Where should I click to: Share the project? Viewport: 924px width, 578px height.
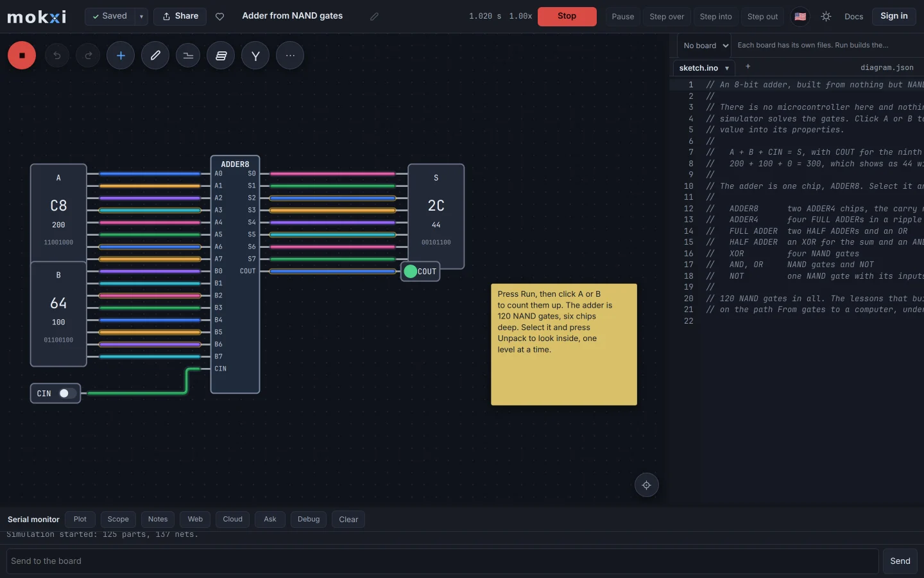[x=180, y=16]
